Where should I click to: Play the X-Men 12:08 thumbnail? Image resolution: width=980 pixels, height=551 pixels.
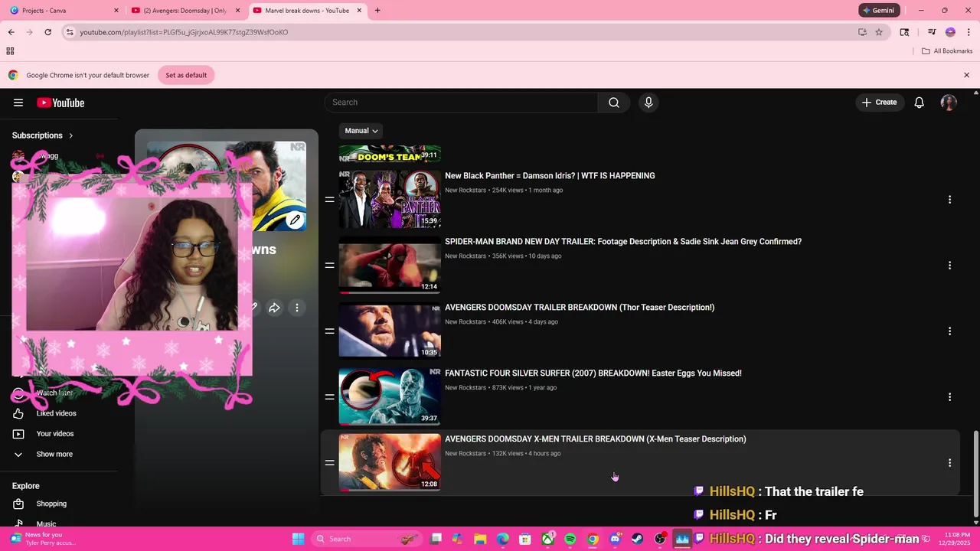[x=390, y=462]
